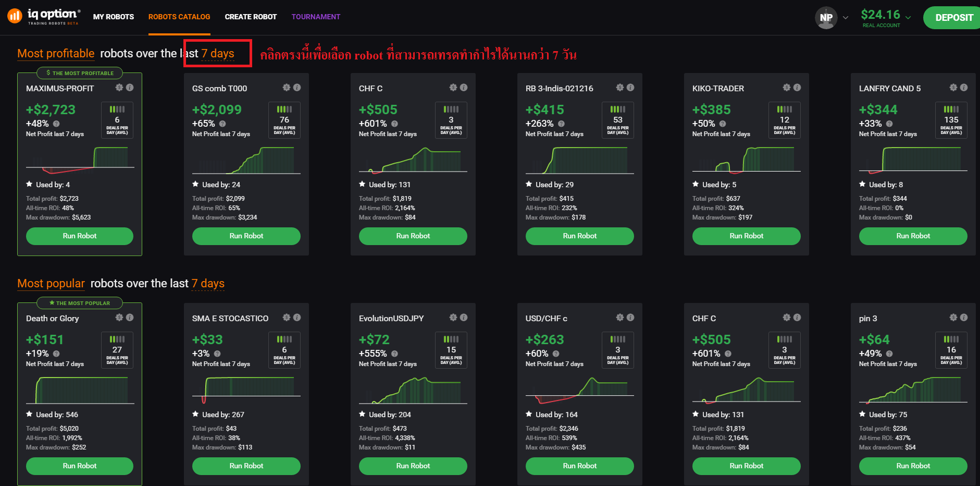This screenshot has width=980, height=486.
Task: Run Robot for RB 3-Indis-021216
Action: coord(580,236)
